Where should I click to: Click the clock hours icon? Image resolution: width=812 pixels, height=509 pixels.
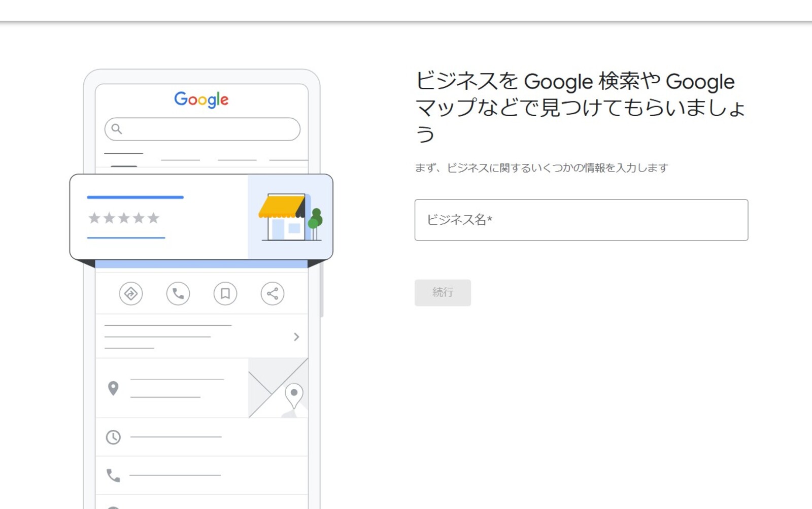[113, 437]
